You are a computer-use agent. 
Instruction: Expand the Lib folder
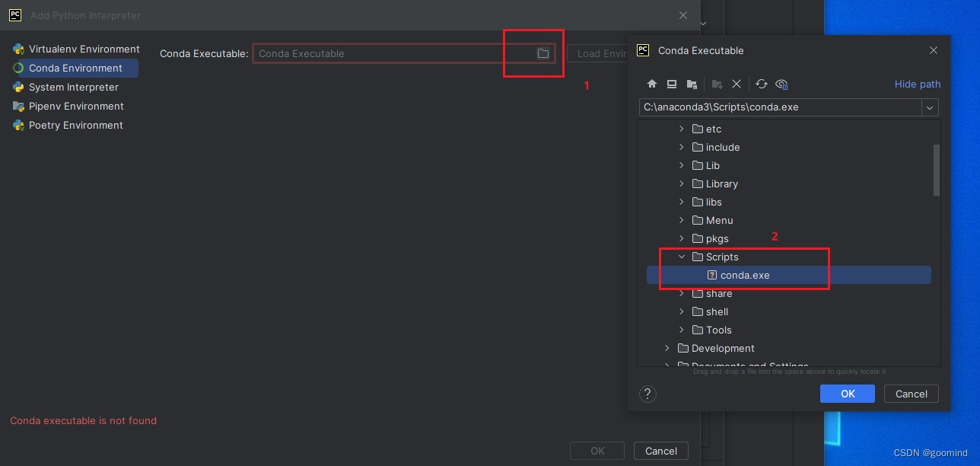[682, 165]
